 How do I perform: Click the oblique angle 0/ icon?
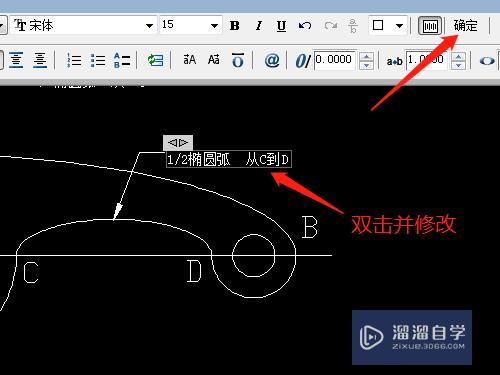point(302,61)
